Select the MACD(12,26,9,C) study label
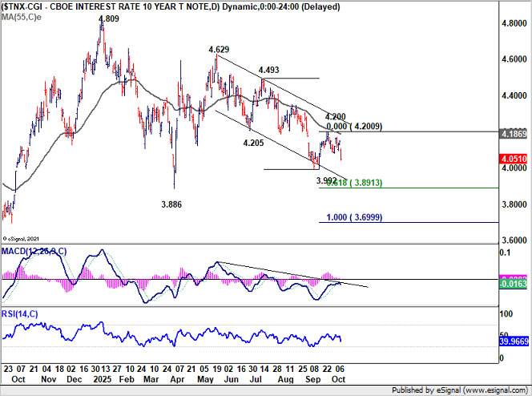This screenshot has width=532, height=396. click(x=34, y=252)
